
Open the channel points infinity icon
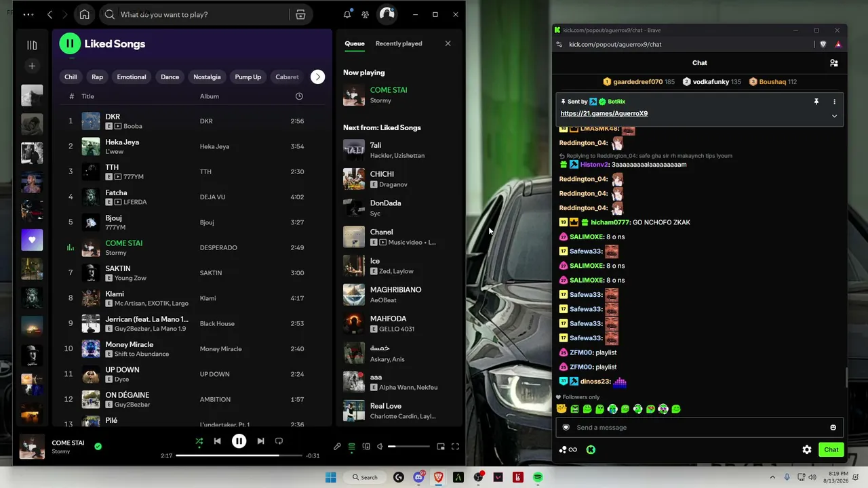coord(568,449)
